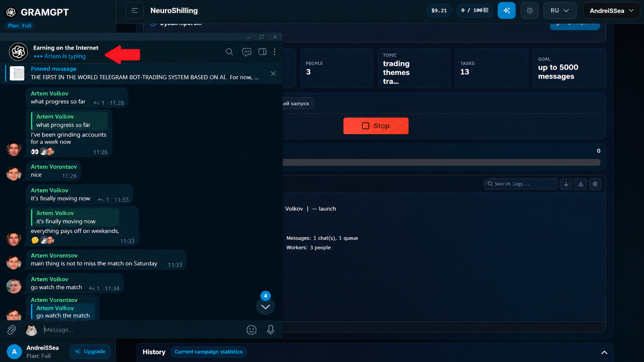Open the chat comments icon
Screen dimensions: 644x362
[247, 52]
